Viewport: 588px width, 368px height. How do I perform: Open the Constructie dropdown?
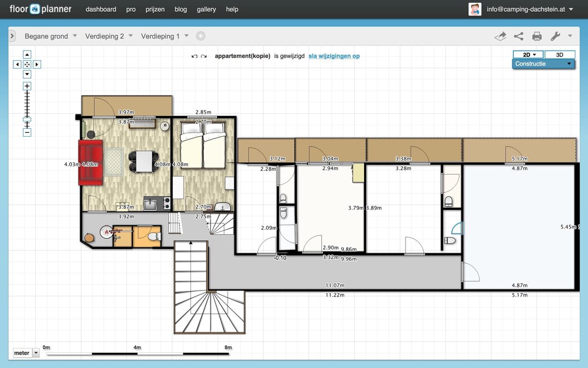(543, 64)
